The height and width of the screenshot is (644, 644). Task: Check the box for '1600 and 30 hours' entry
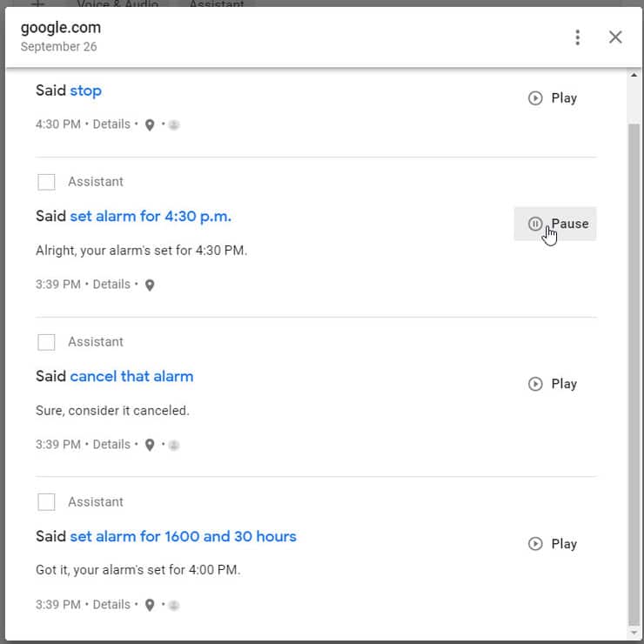click(x=47, y=502)
